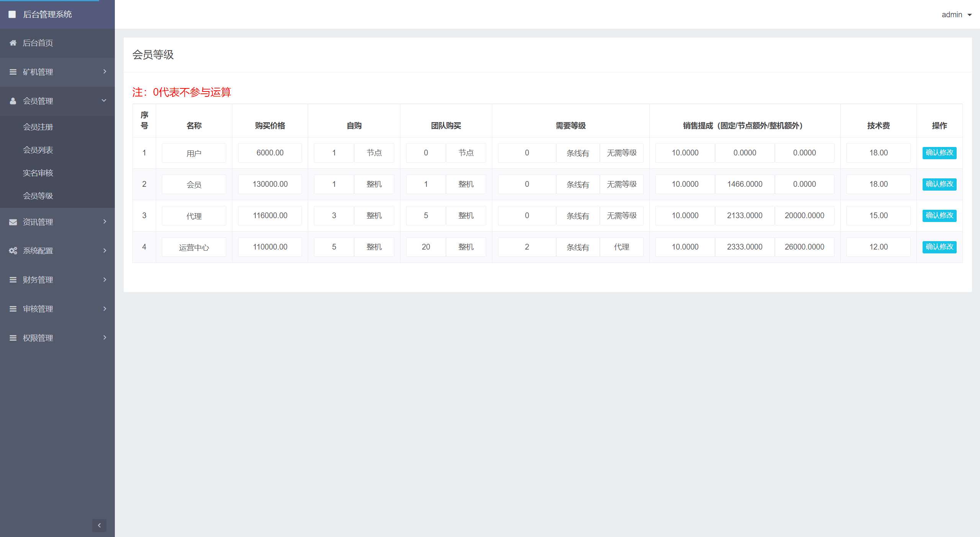980x537 pixels.
Task: Click the list icon next to 矿机管理
Action: [13, 72]
